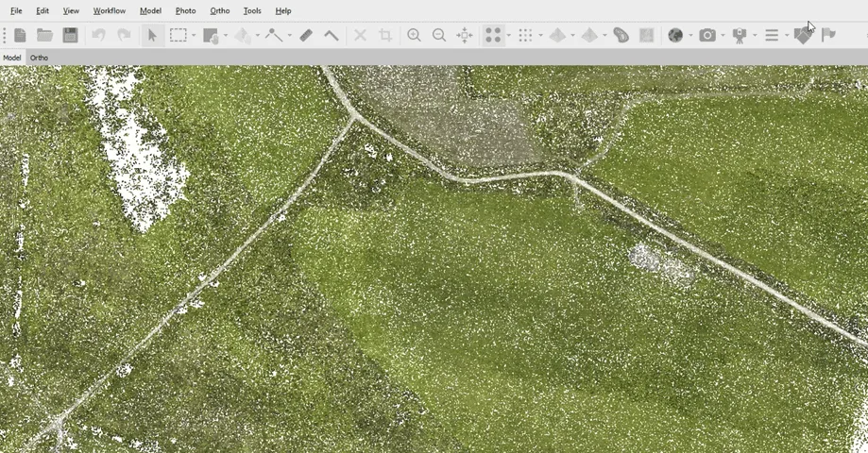Reset the view with the four-arrows icon
The height and width of the screenshot is (453, 868).
tap(465, 36)
